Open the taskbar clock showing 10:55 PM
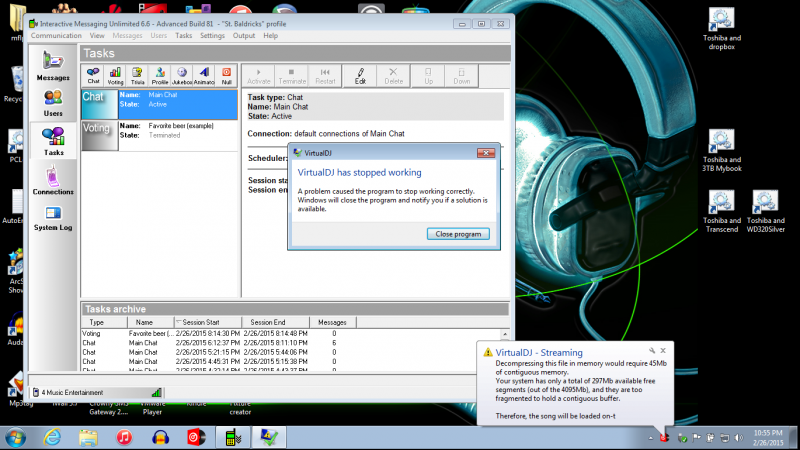800x450 pixels. tap(768, 438)
